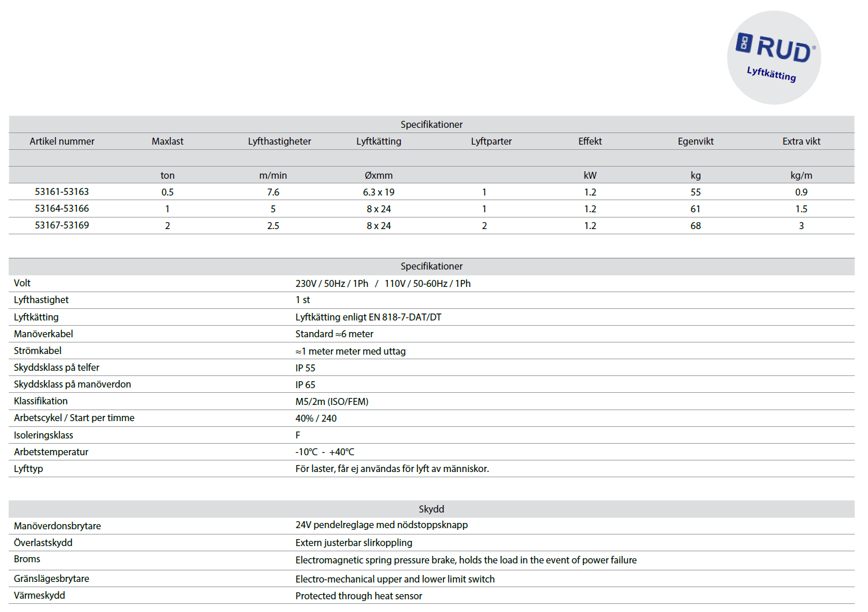
Task: Click '2.5' speed in the 53167-53169 row
Action: (x=273, y=226)
